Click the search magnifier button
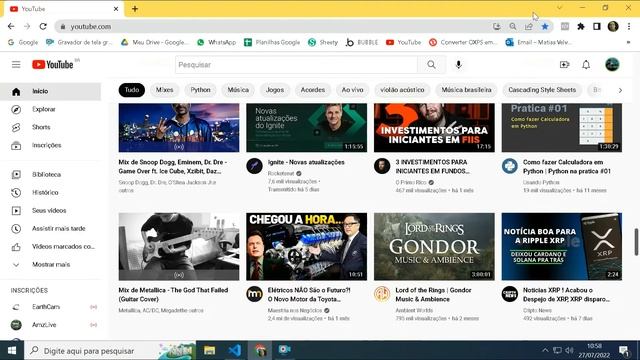The width and height of the screenshot is (640, 360). pos(431,64)
